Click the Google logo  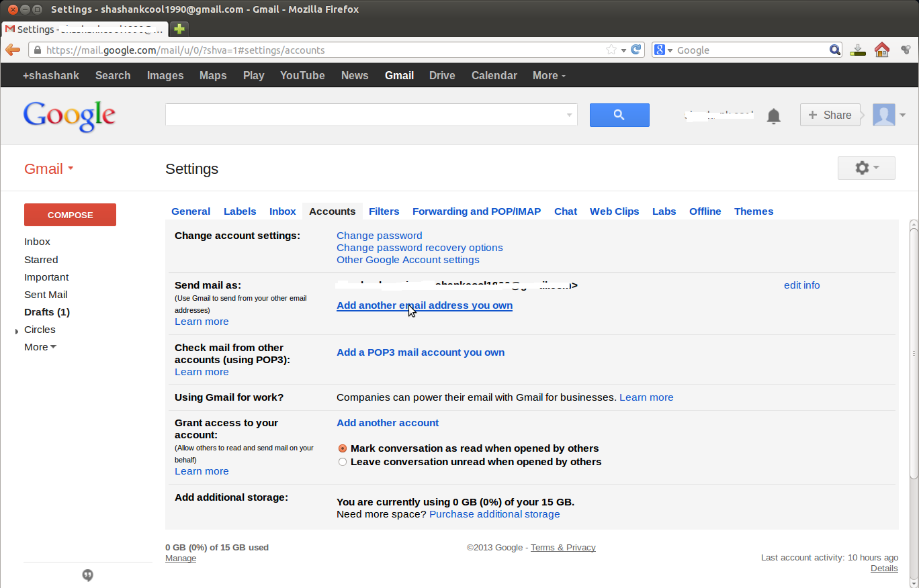[69, 115]
